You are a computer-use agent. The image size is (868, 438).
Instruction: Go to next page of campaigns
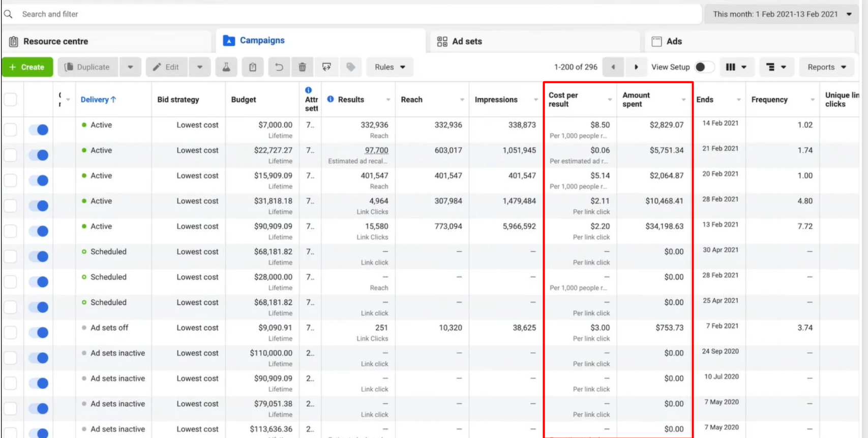pyautogui.click(x=636, y=67)
